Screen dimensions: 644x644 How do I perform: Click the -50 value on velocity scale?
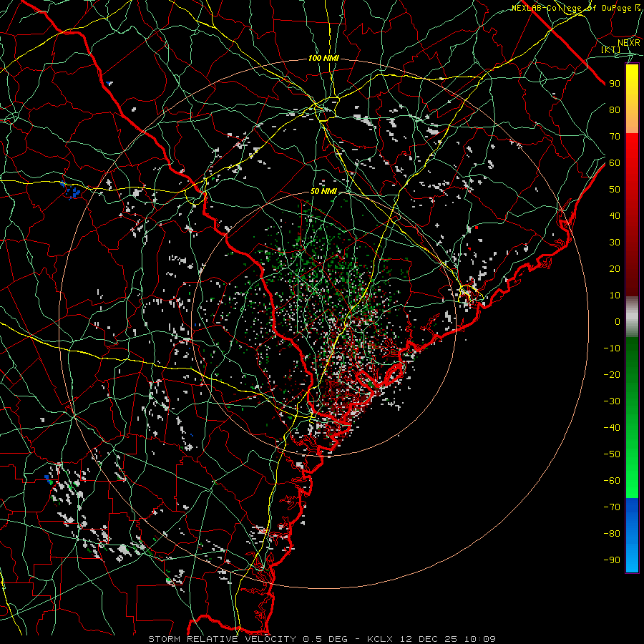(612, 454)
